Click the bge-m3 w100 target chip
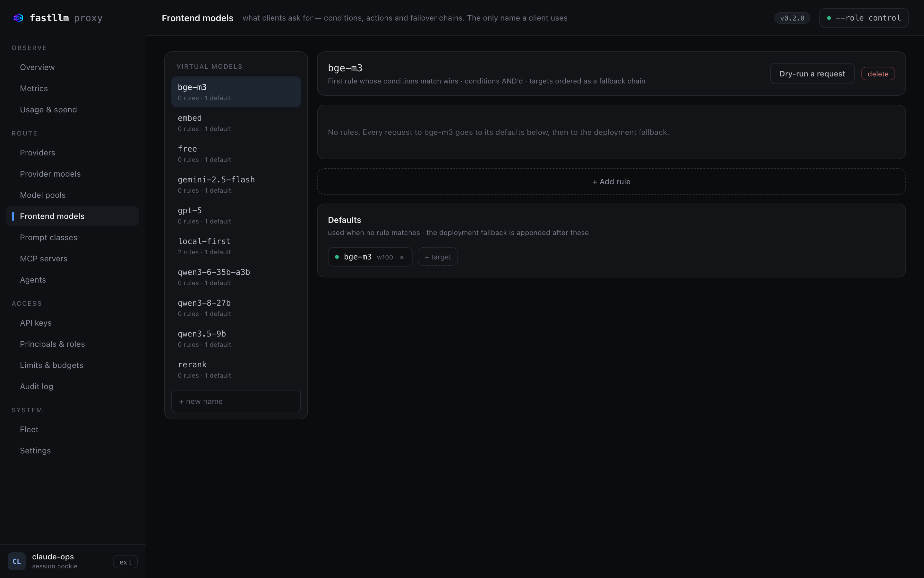This screenshot has width=924, height=578. pos(370,257)
